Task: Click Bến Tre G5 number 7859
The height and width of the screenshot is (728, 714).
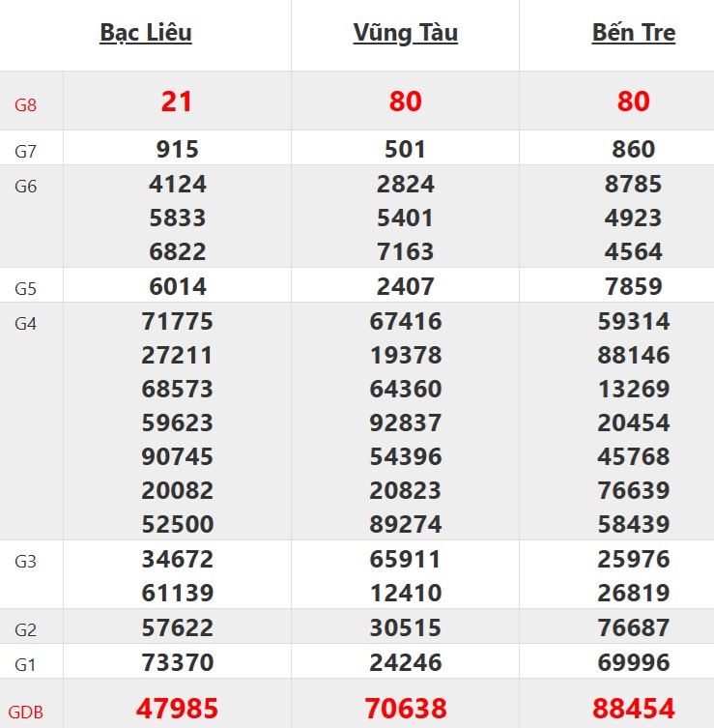Action: coord(633,286)
